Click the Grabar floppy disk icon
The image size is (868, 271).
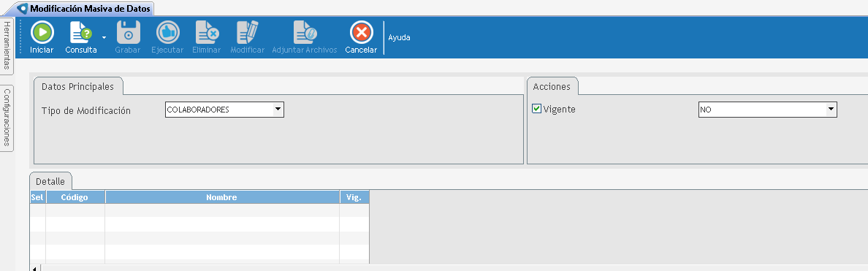(129, 32)
